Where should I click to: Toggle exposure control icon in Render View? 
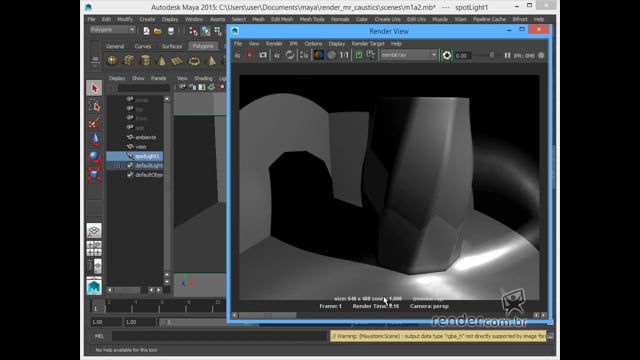pyautogui.click(x=447, y=55)
